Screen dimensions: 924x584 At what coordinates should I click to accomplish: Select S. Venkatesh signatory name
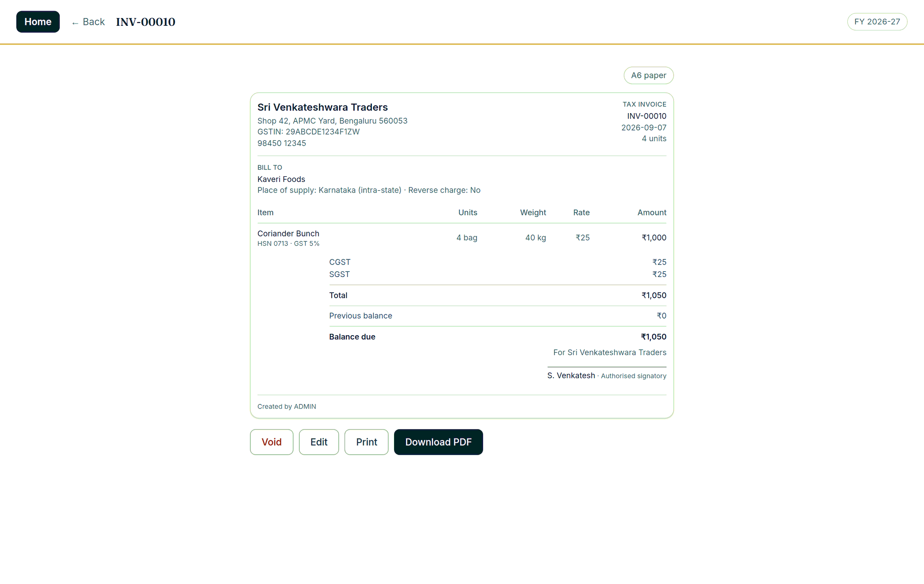point(571,376)
